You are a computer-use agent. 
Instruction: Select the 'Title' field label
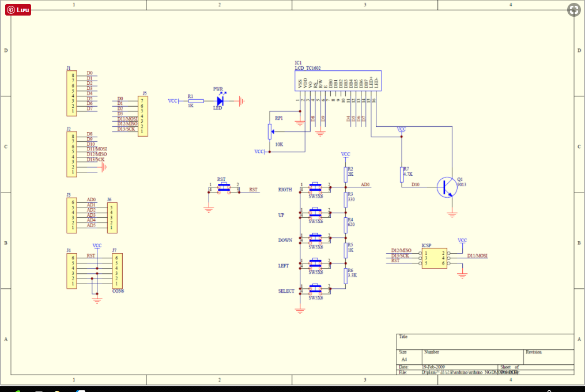pyautogui.click(x=403, y=337)
